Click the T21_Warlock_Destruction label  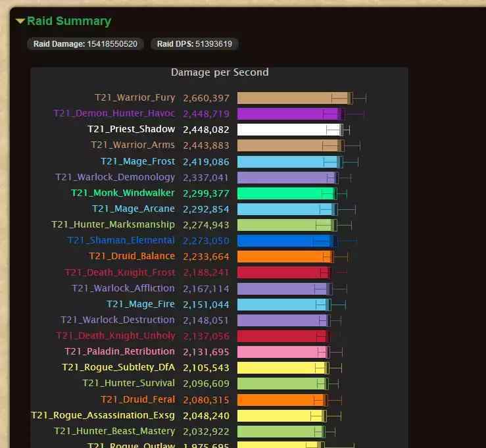(x=118, y=320)
